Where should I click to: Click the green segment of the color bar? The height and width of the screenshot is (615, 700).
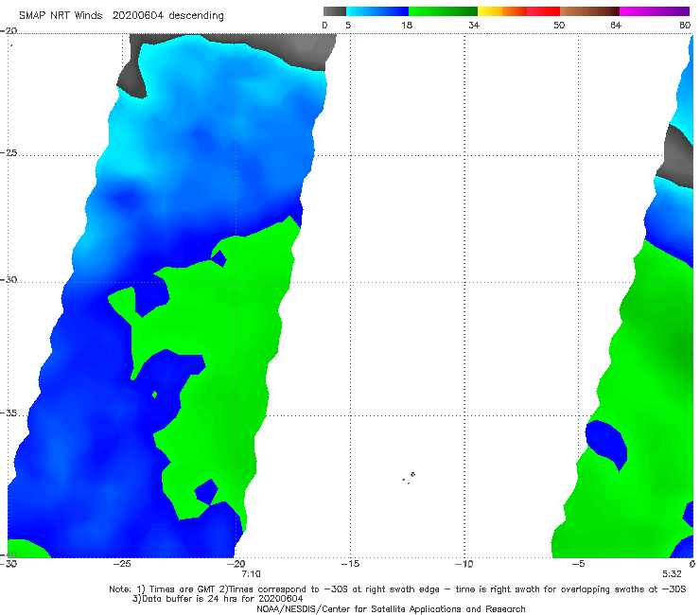[x=443, y=11]
